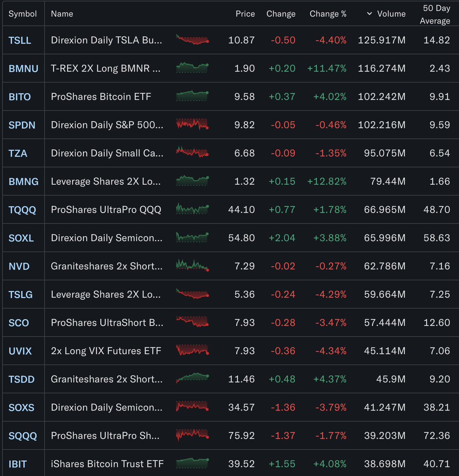This screenshot has width=459, height=476.
Task: View the UVIX sparkline chart
Action: (192, 350)
